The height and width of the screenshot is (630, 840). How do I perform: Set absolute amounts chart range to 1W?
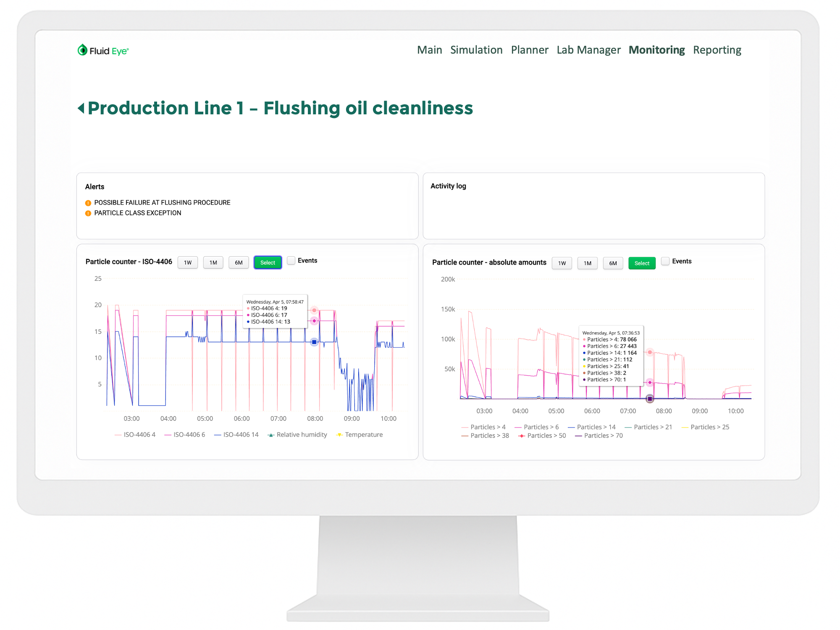562,263
